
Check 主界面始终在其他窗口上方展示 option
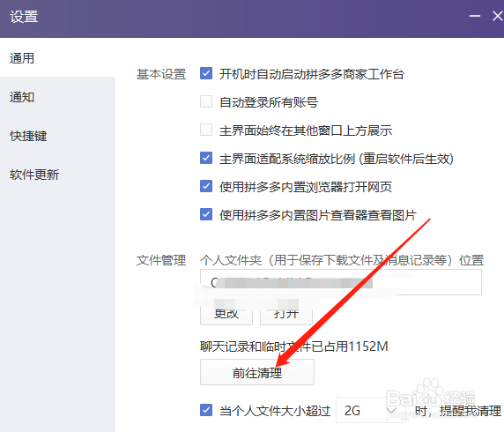pyautogui.click(x=206, y=130)
